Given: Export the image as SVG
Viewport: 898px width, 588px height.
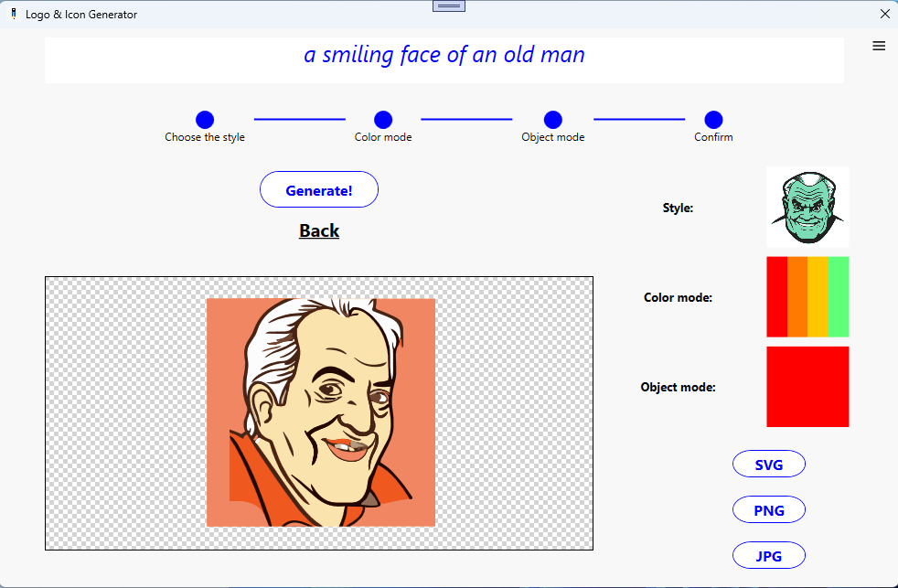Looking at the screenshot, I should click(x=768, y=465).
